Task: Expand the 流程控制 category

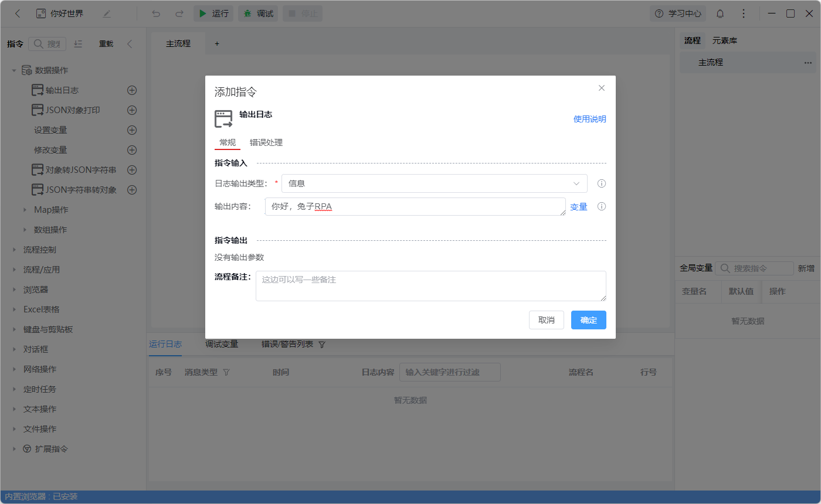Action: click(x=14, y=250)
